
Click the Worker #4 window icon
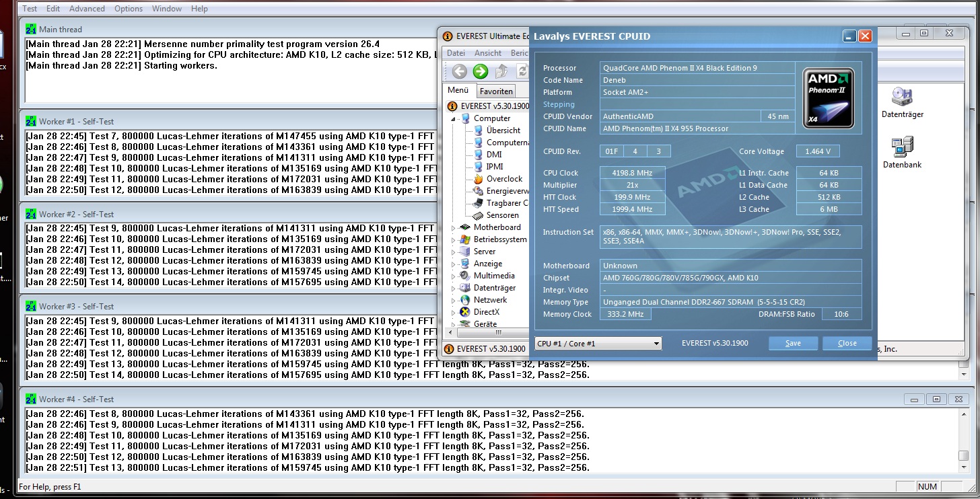[x=31, y=399]
